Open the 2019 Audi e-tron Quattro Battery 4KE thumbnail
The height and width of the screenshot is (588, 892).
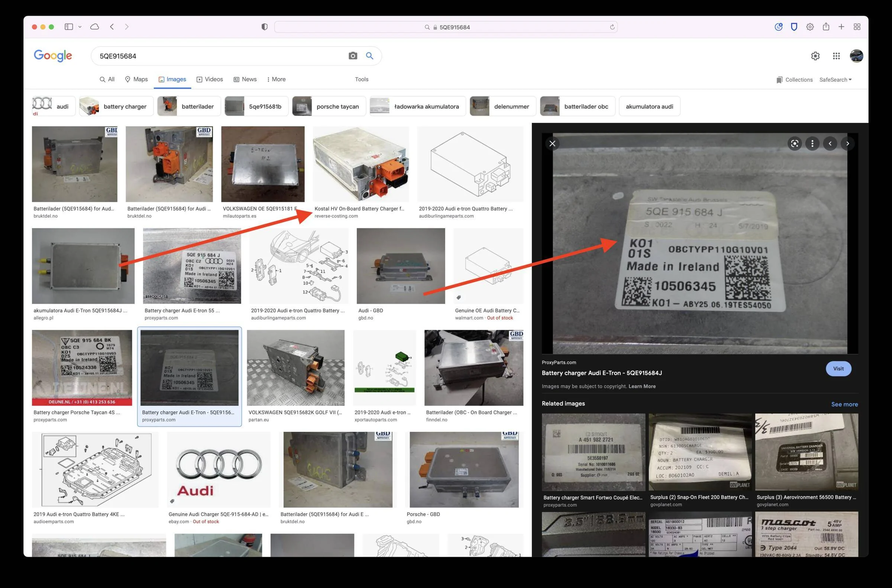point(95,469)
